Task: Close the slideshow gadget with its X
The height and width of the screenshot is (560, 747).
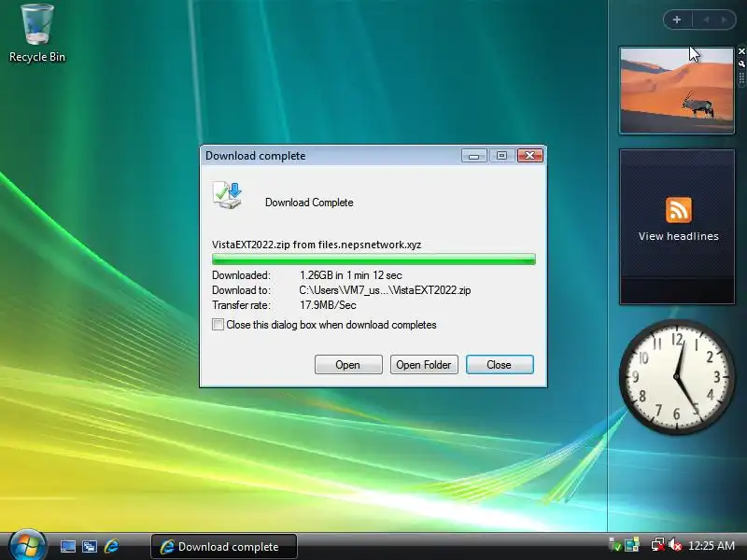Action: [x=741, y=51]
